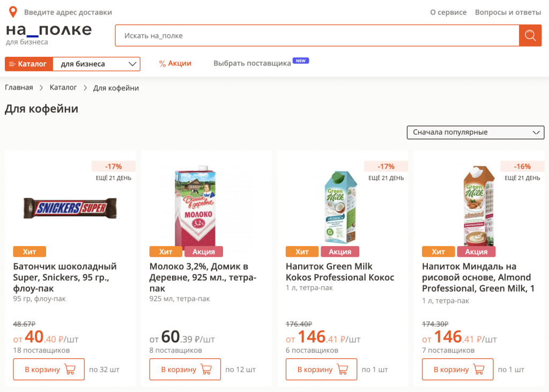Focus the 'Искать на_полке' search field
549x392 pixels.
(x=316, y=35)
